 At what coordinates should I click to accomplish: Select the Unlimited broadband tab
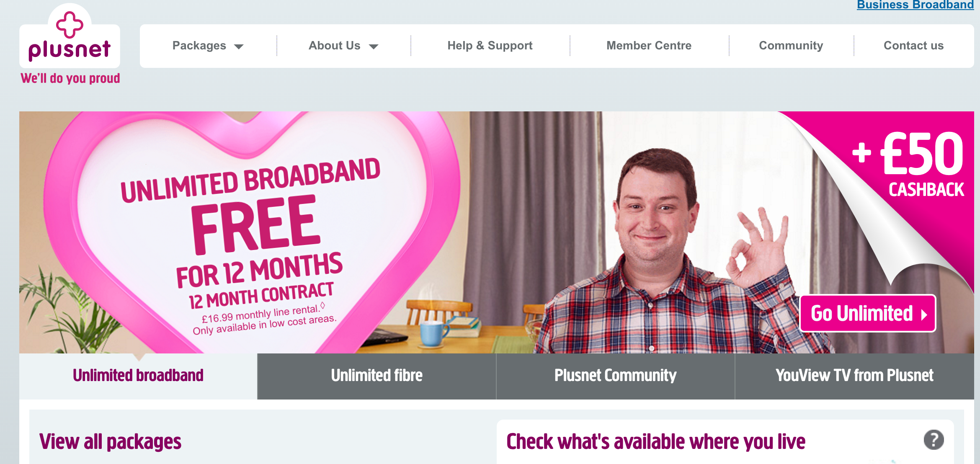click(138, 376)
